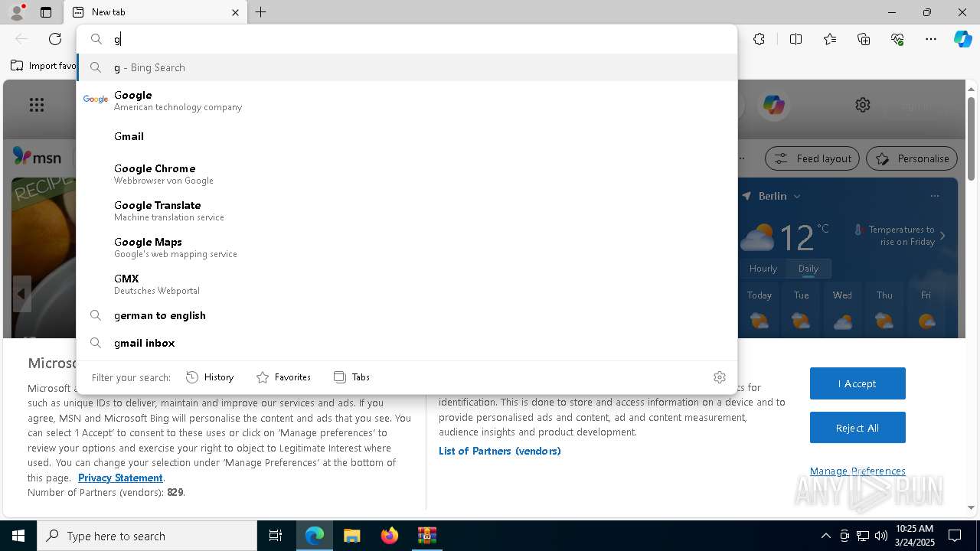The width and height of the screenshot is (980, 551).
Task: Filter search by Favorites
Action: click(x=284, y=377)
